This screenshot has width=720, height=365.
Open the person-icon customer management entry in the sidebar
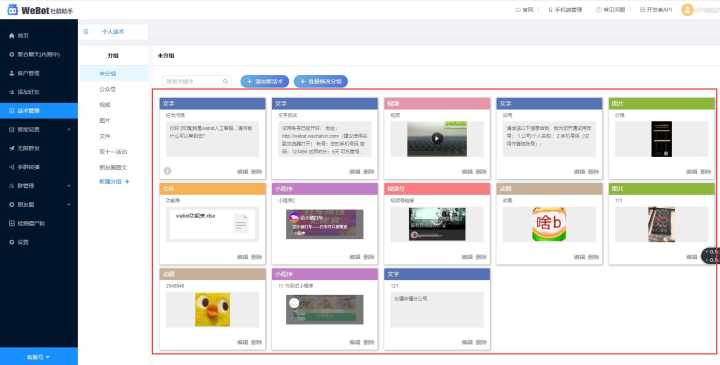24,73
